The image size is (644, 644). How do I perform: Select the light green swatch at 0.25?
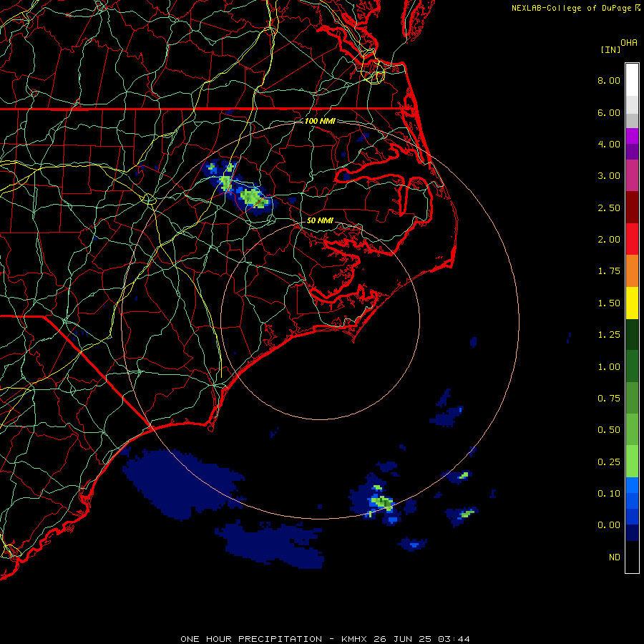632,462
